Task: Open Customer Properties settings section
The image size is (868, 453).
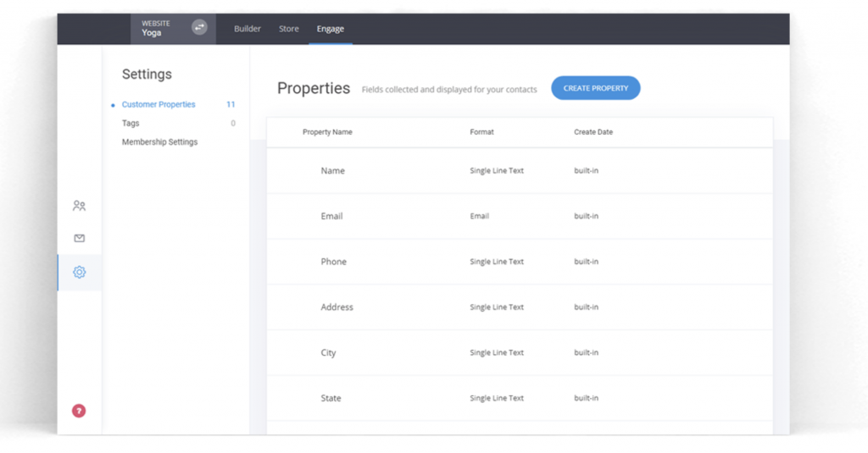Action: (159, 105)
